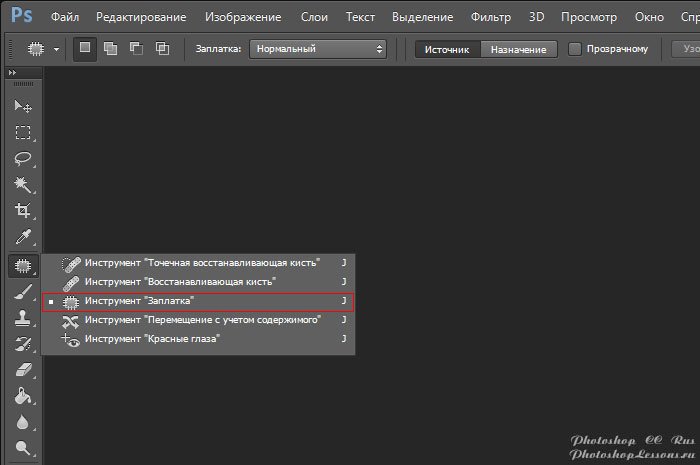The width and height of the screenshot is (700, 465).
Task: Select the Eyedropper tool
Action: coord(22,238)
